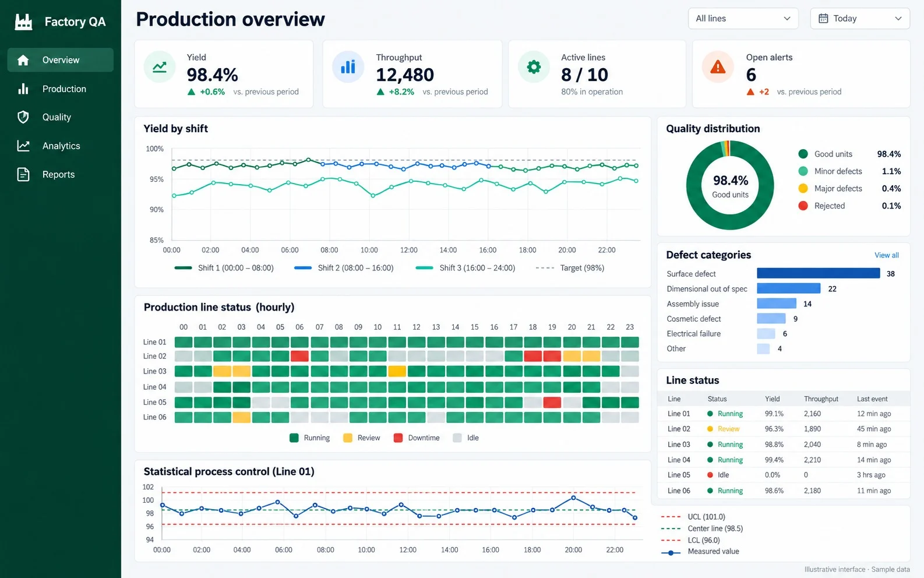Click the Overview home icon
Viewport: 924px width, 578px height.
tap(23, 60)
